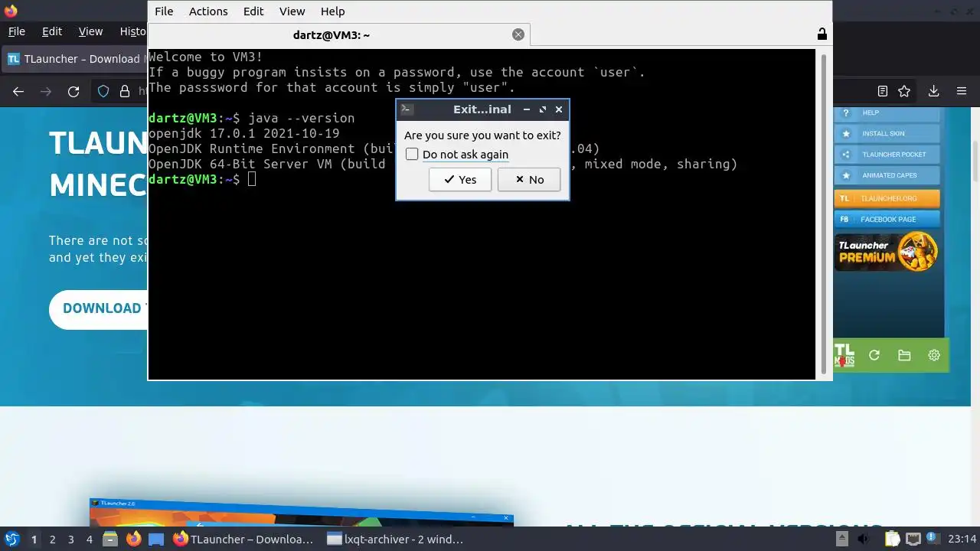Open the Firefox View menu
Image resolution: width=980 pixels, height=551 pixels.
tap(90, 31)
